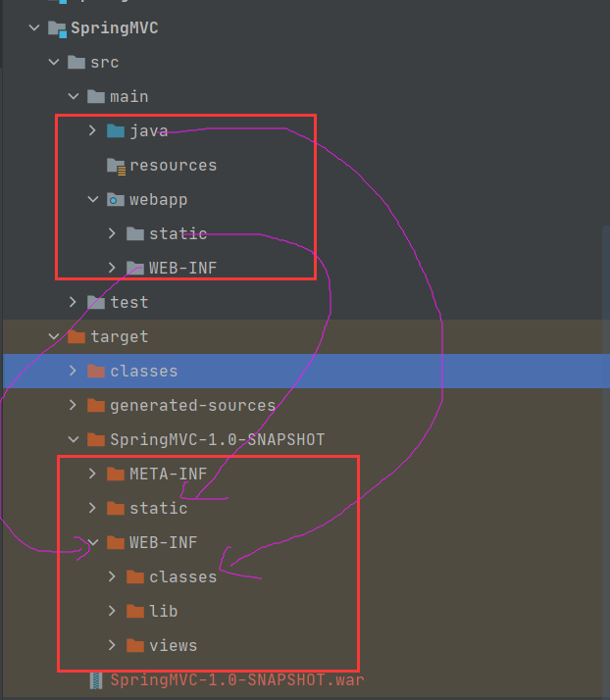Select SpringMVC-1.0-SNAPSHOT.war file
610x700 pixels.
pyautogui.click(x=236, y=680)
